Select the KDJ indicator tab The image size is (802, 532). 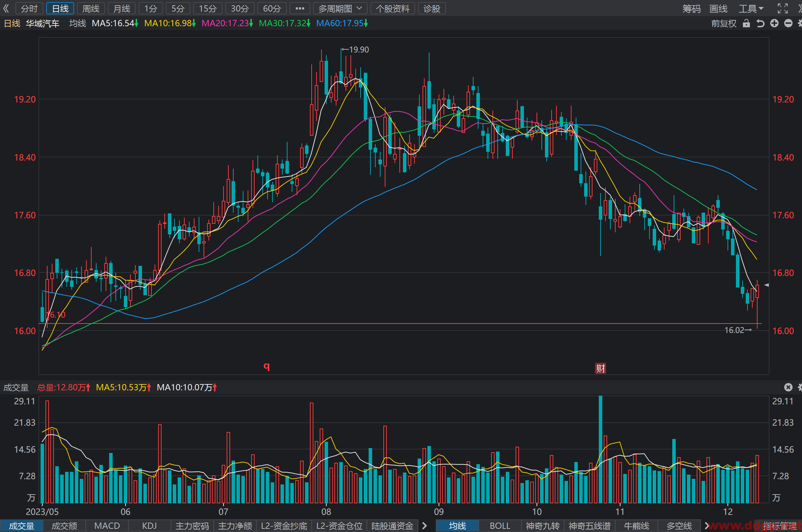(x=150, y=526)
